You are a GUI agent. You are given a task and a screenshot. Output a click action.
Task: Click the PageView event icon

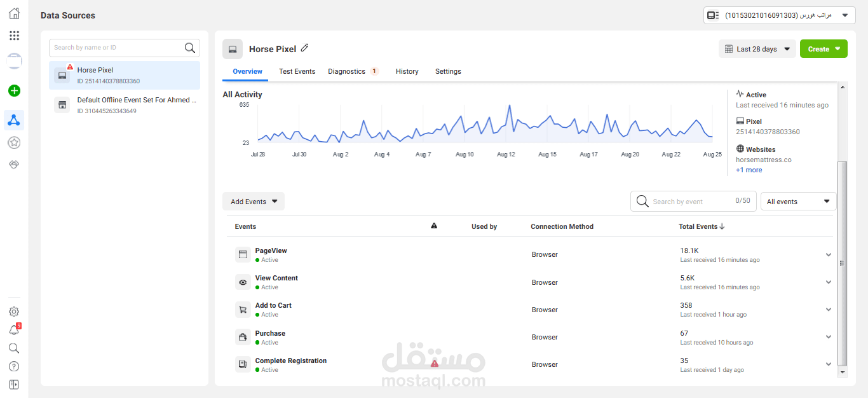click(242, 254)
